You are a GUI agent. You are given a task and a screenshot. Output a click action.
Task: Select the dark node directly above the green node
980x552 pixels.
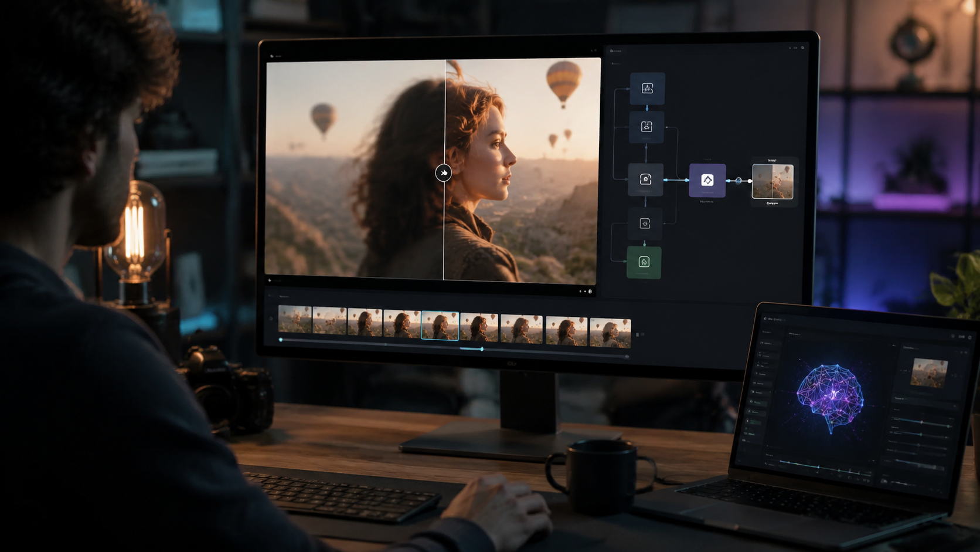[x=645, y=223]
